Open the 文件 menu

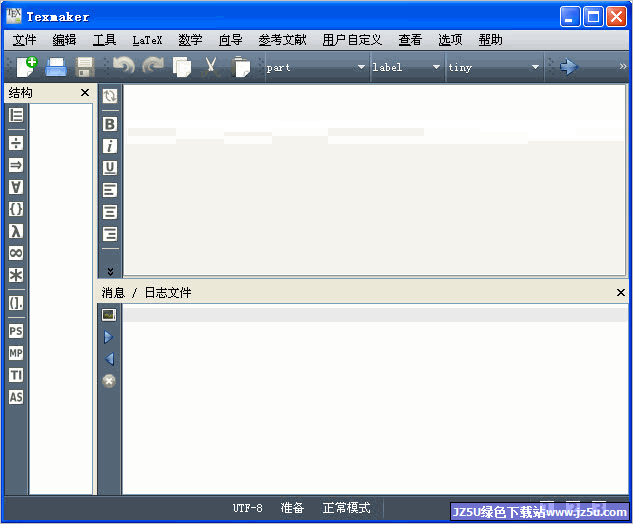[24, 40]
